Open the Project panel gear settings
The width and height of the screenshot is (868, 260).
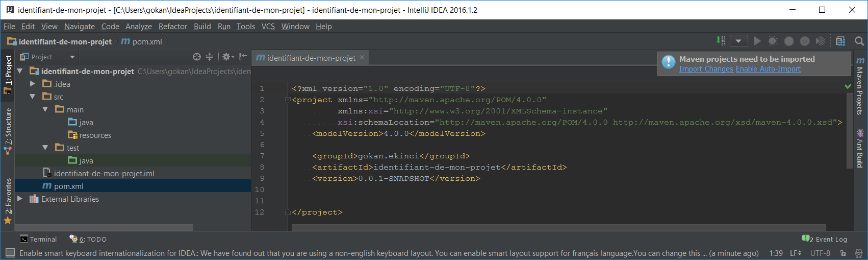pyautogui.click(x=227, y=57)
